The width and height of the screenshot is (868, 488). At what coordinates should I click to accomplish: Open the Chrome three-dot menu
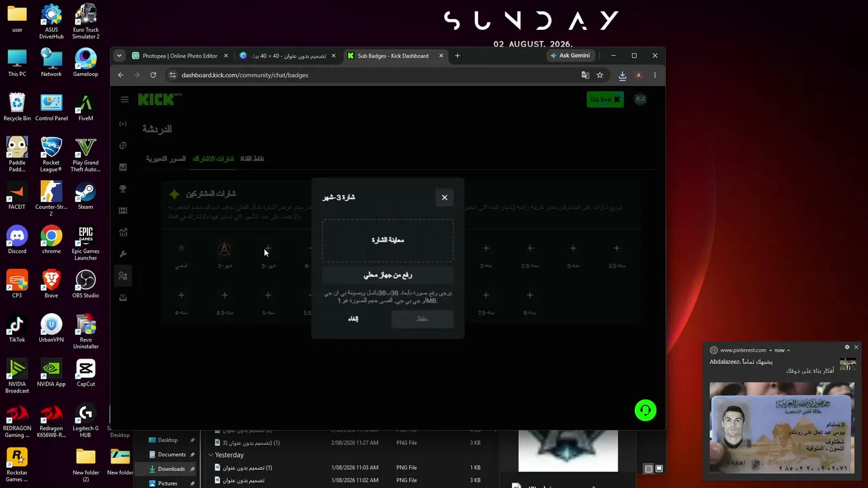coord(654,75)
